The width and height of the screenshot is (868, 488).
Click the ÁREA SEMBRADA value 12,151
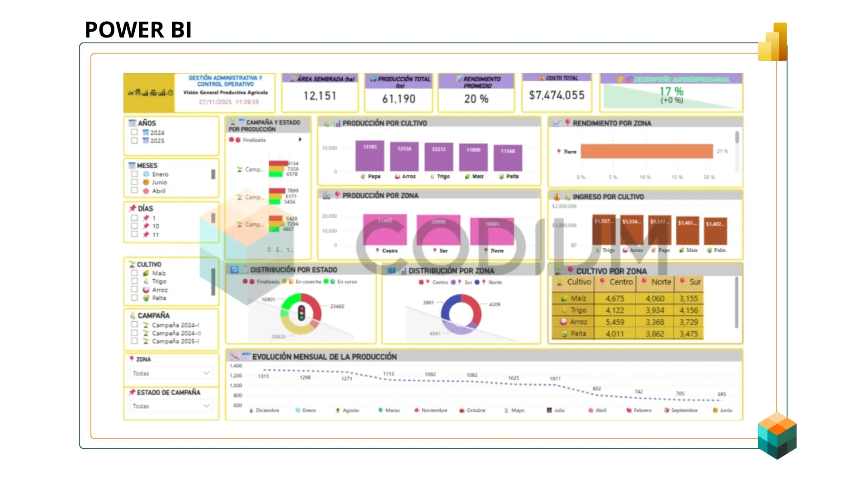coord(320,96)
